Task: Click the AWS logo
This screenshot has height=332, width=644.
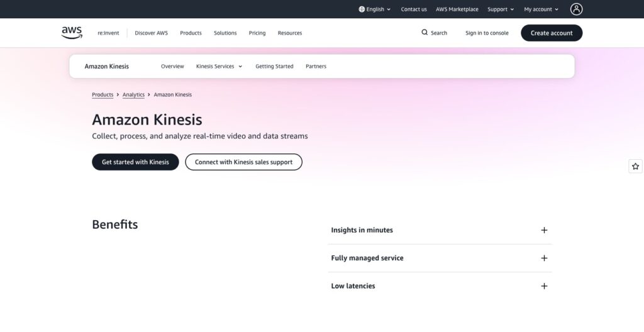Action: 72,33
